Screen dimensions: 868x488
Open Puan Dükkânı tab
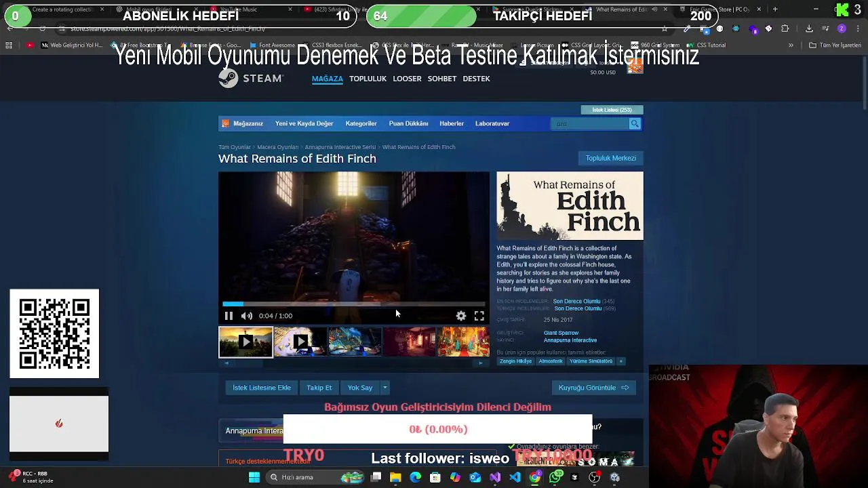click(408, 123)
